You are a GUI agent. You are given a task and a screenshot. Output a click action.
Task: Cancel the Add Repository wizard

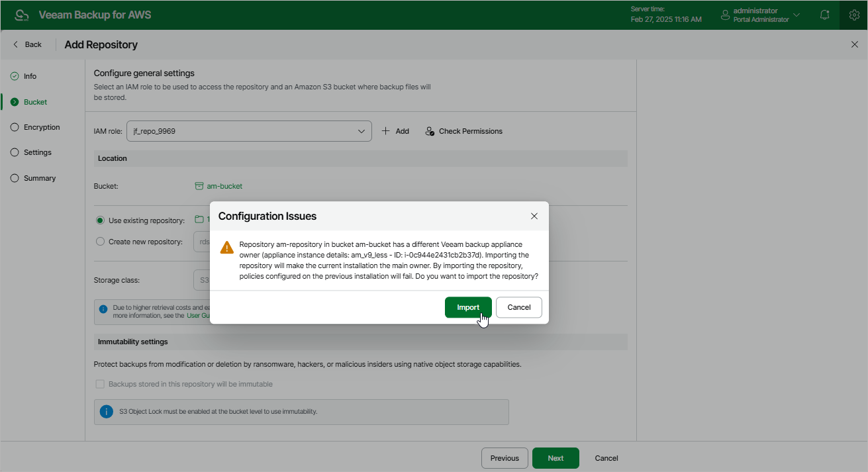click(606, 458)
